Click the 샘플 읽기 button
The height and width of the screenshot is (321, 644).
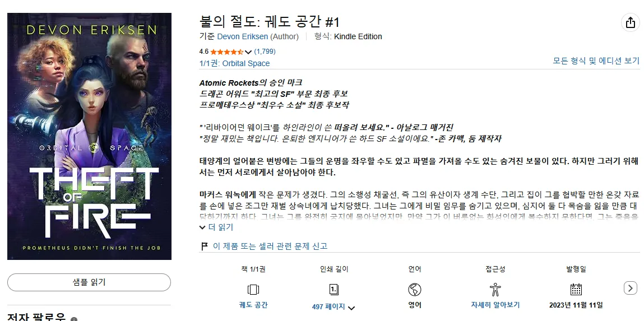click(89, 282)
